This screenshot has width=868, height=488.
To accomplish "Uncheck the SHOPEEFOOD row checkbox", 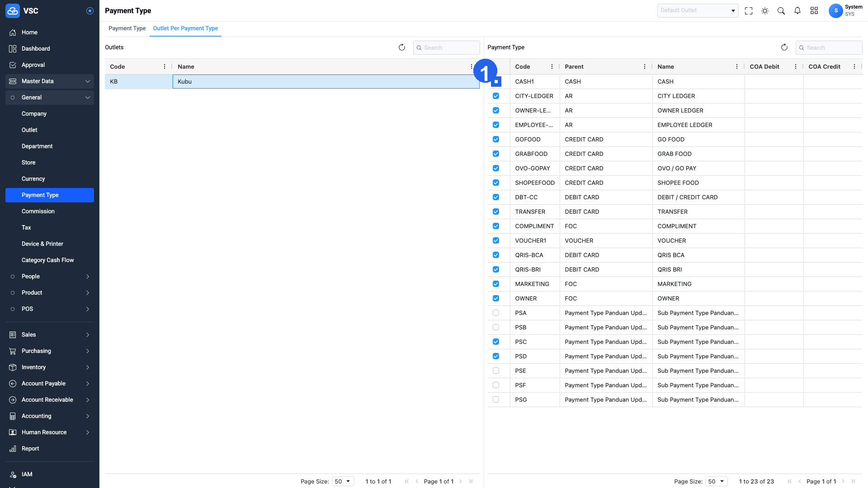I will coord(496,183).
